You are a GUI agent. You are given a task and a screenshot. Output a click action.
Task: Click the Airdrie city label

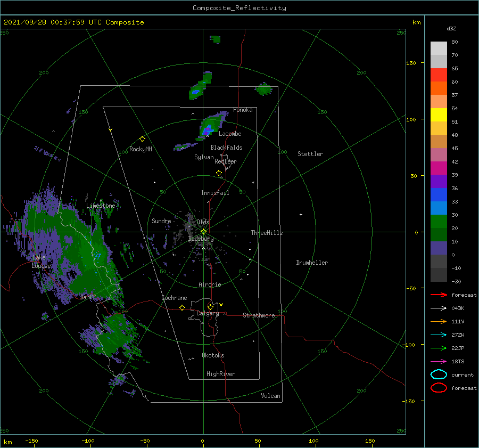210,284
